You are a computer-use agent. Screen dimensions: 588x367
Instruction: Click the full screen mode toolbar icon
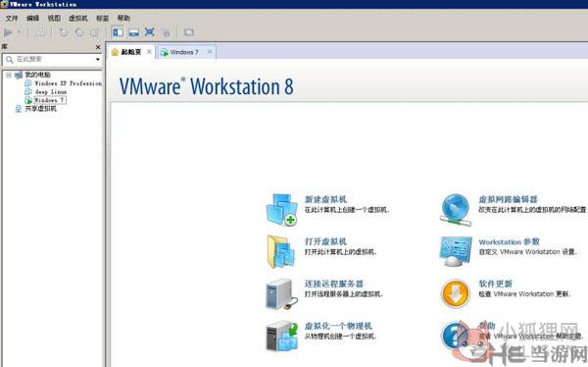(150, 32)
